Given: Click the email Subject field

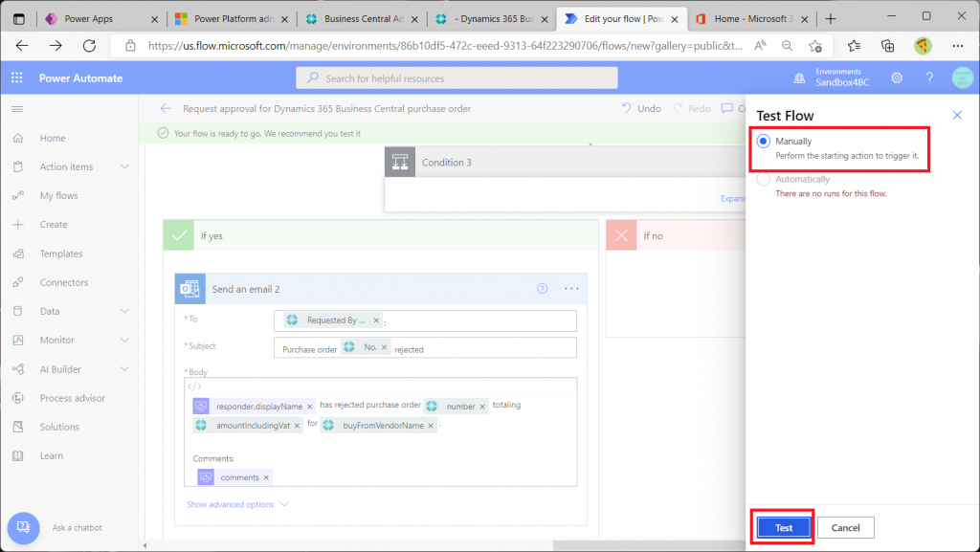Looking at the screenshot, I should 425,348.
